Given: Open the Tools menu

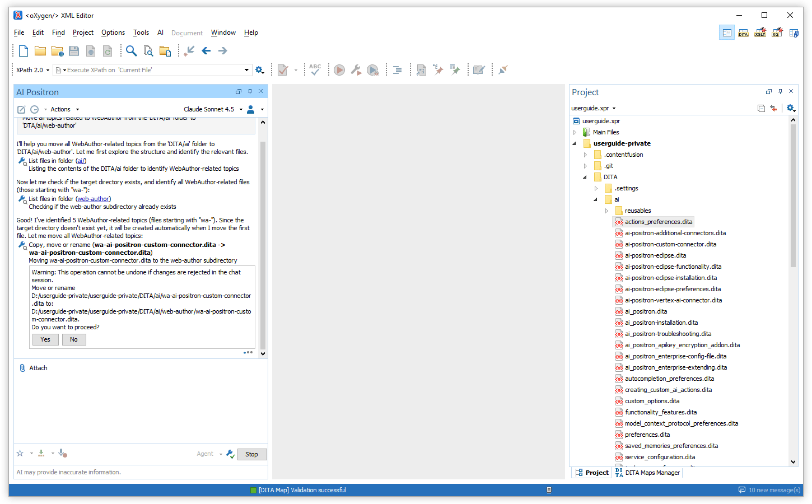Looking at the screenshot, I should pos(141,32).
